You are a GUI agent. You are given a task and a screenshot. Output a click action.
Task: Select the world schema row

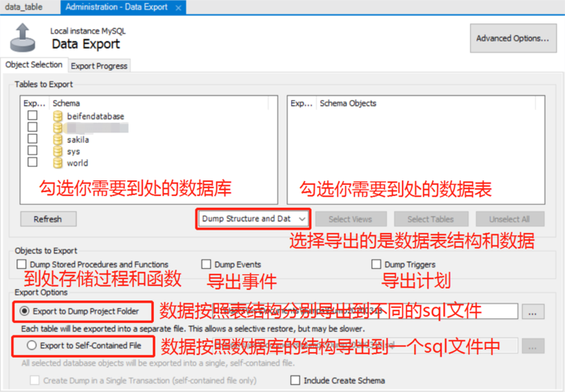148,163
